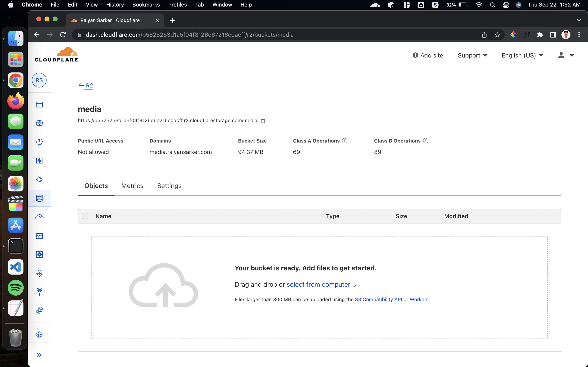Open the Notifications megaphone icon in sidebar
588x367 pixels.
39,311
